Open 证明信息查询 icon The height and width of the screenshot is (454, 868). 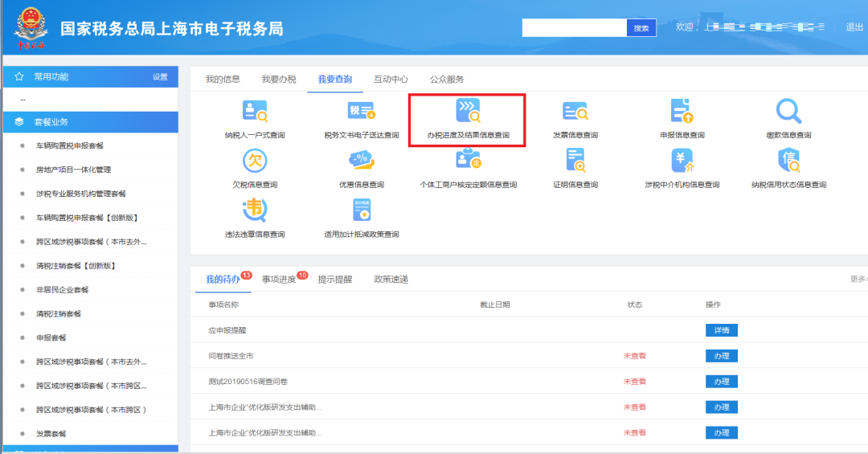point(575,161)
